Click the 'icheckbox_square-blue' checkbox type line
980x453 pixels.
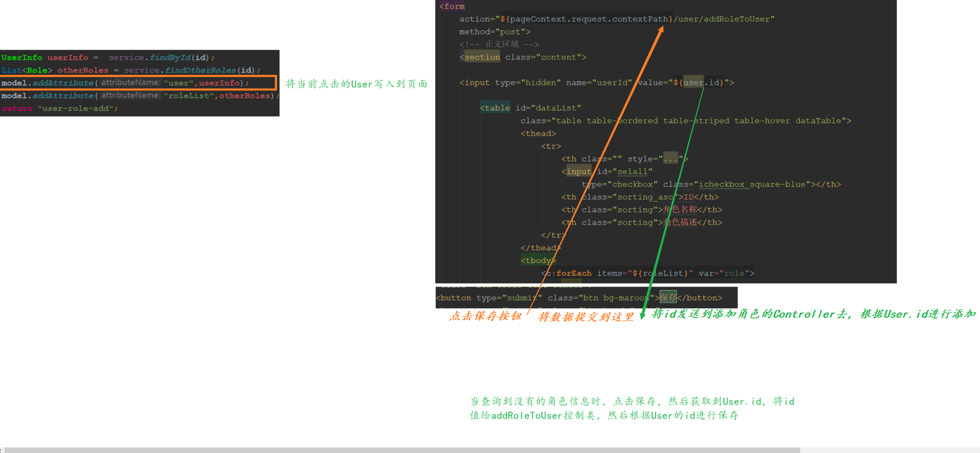point(711,184)
